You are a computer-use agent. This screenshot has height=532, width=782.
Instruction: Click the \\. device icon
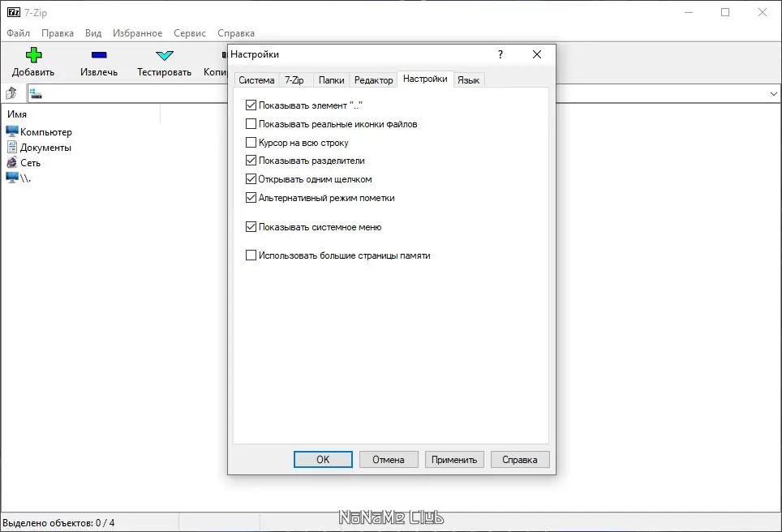tap(12, 178)
